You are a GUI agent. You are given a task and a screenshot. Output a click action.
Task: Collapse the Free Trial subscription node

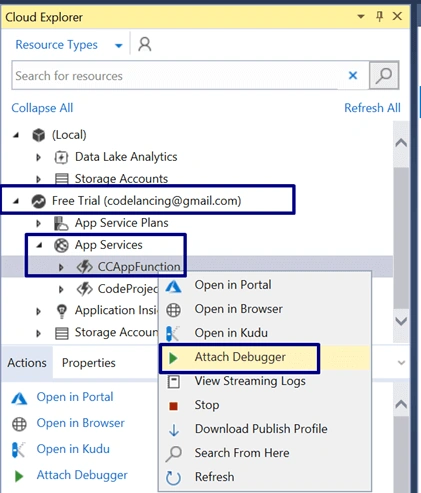[x=16, y=201]
